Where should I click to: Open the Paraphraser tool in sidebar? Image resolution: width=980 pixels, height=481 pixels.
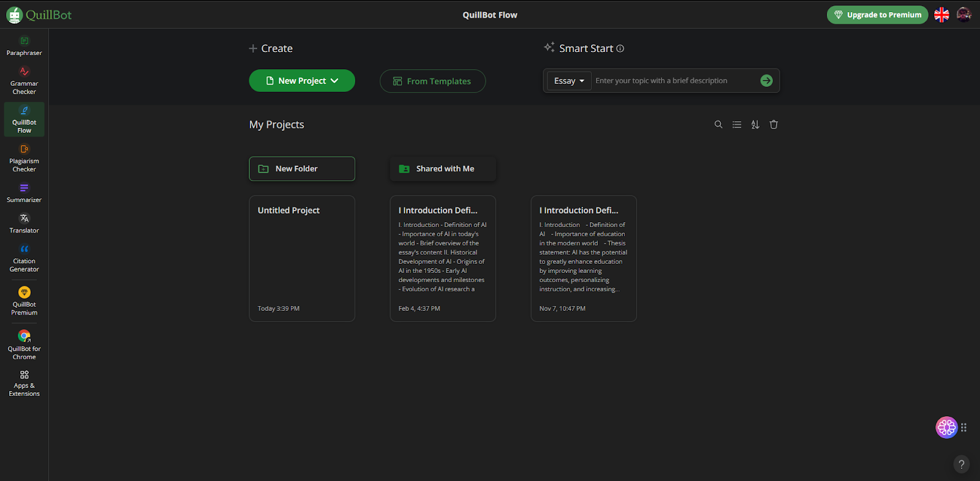(x=24, y=47)
